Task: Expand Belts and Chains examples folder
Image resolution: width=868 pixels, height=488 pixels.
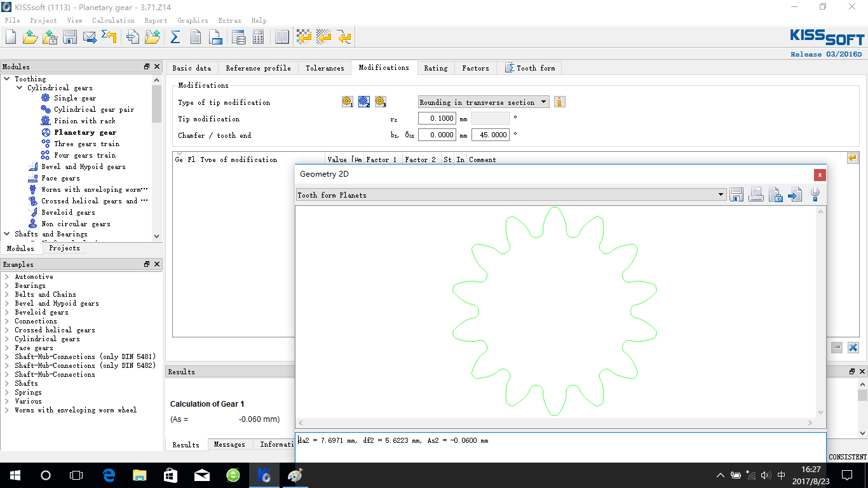Action: (7, 294)
